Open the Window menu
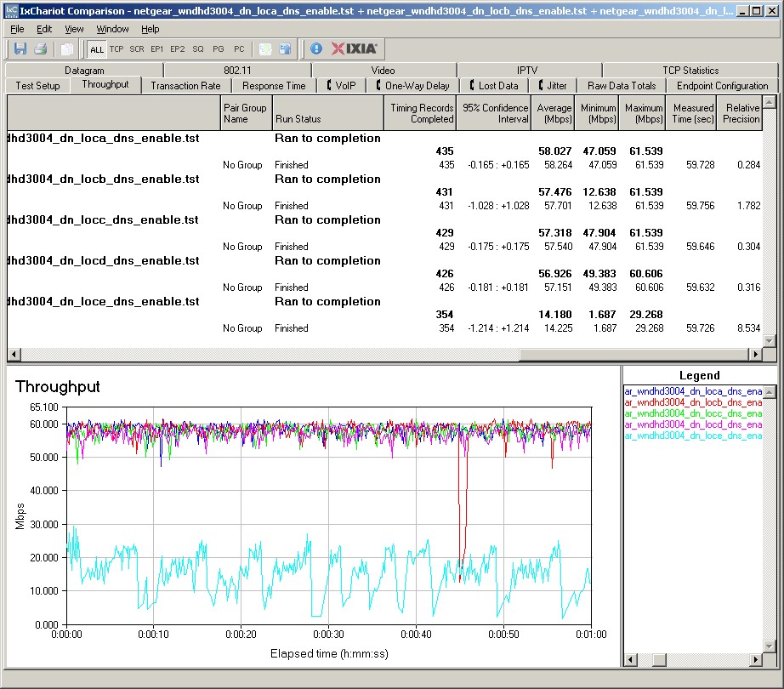784x689 pixels. click(x=112, y=29)
